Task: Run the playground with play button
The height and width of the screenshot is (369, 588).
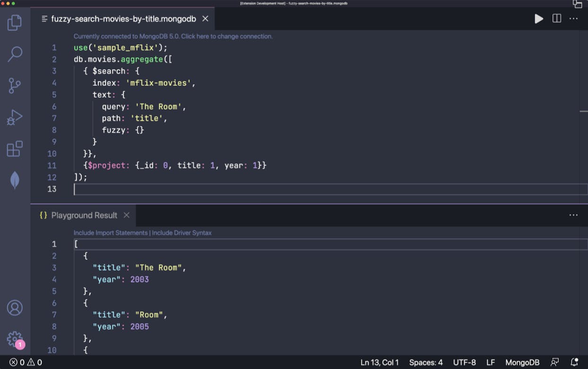Action: pyautogui.click(x=539, y=18)
